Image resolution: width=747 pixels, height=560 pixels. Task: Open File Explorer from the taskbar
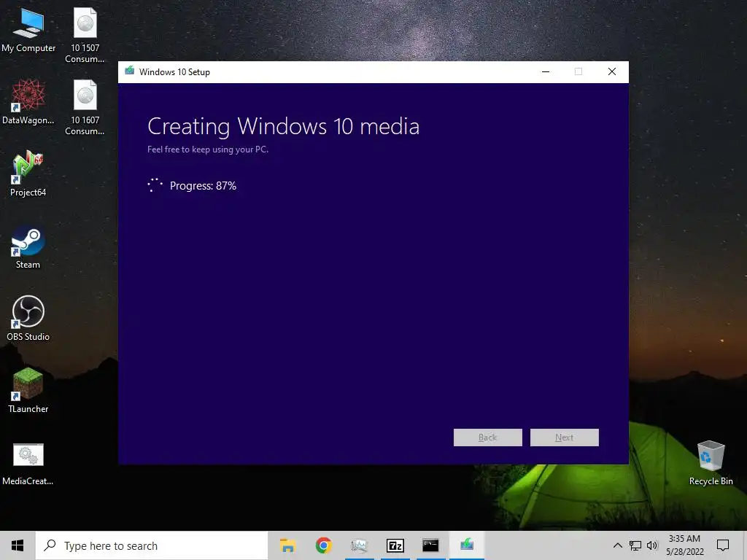click(287, 545)
